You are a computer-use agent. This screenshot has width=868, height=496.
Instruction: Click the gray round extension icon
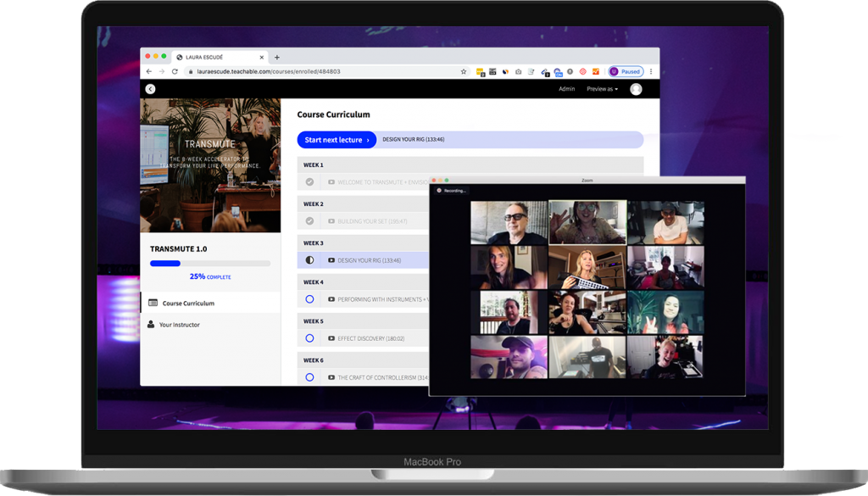tap(570, 71)
